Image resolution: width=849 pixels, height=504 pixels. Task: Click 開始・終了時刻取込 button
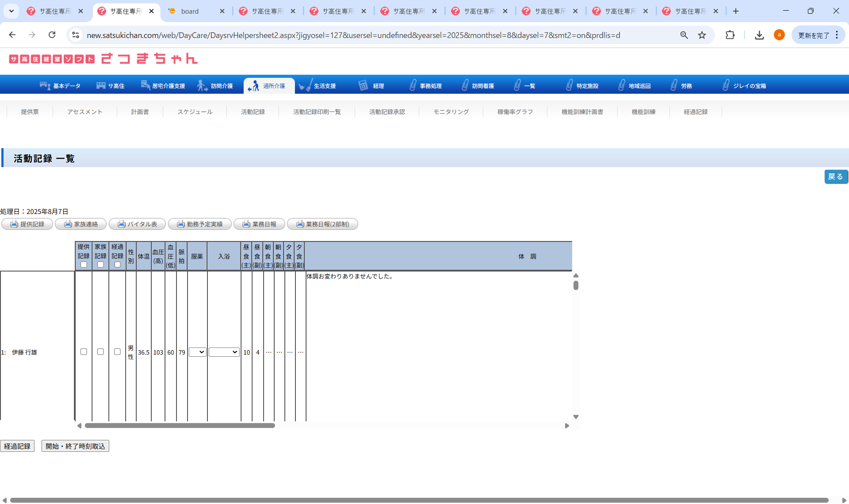(x=75, y=446)
